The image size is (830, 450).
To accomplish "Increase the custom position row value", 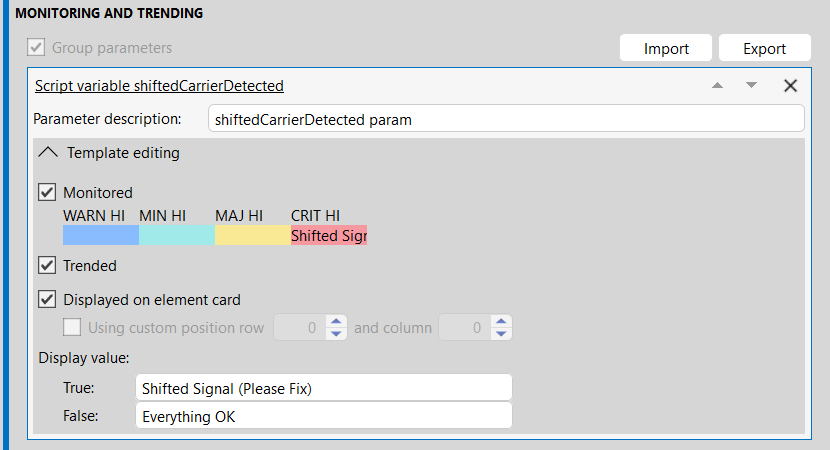I will click(x=337, y=321).
